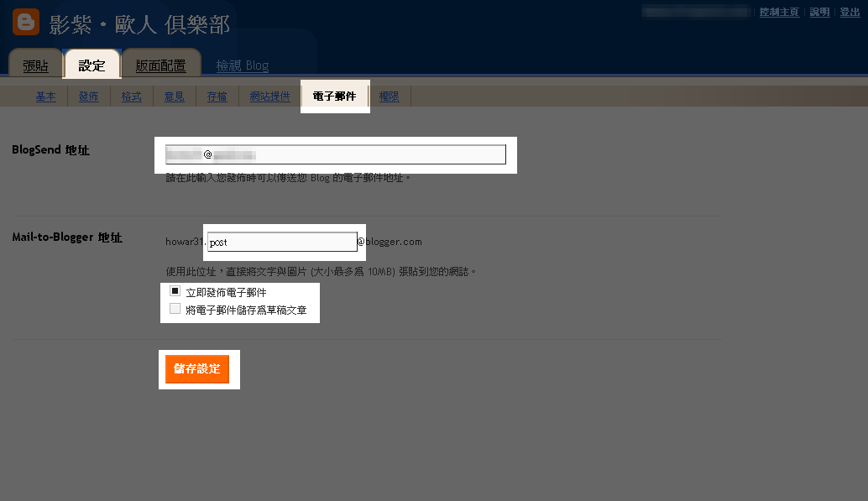Screen dimensions: 868x501
Task: Click the orange Blogger logo icon
Action: pyautogui.click(x=26, y=22)
